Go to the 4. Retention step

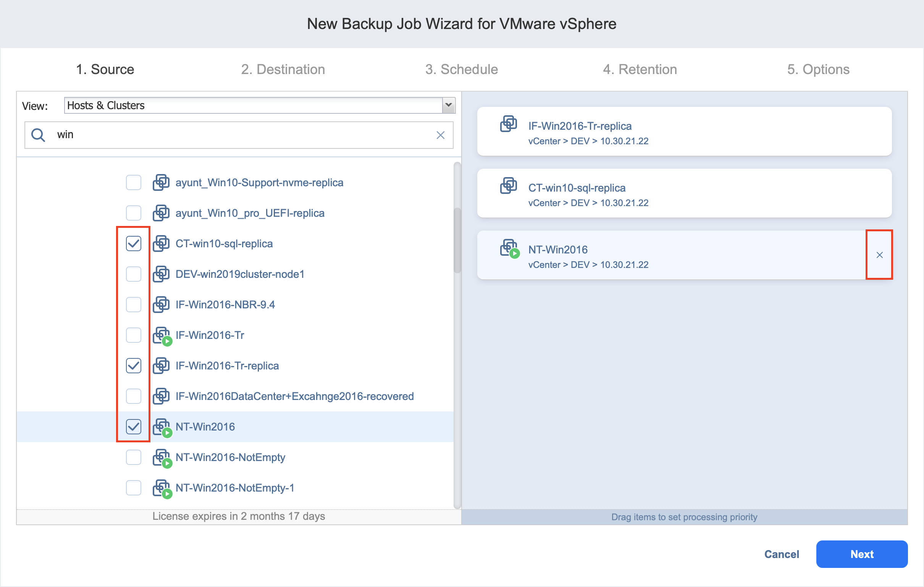(x=640, y=69)
